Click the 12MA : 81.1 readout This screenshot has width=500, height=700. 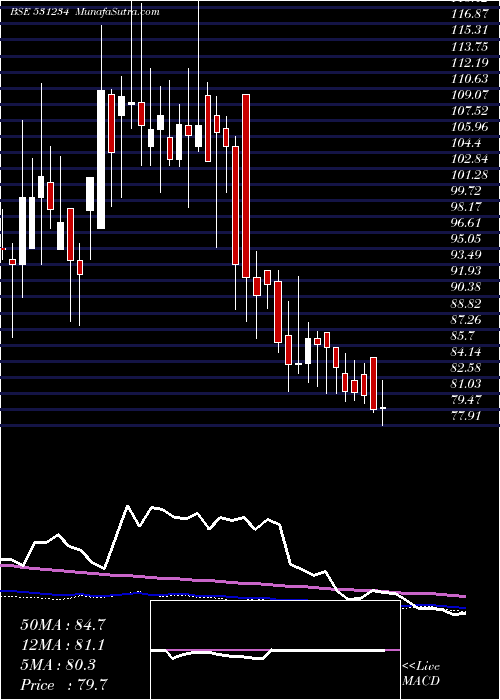tap(63, 645)
